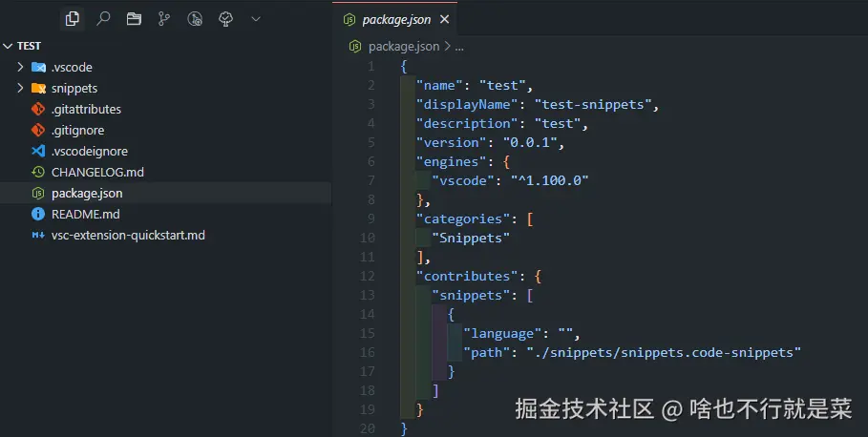
Task: Click line number 1 in the gutter
Action: [371, 67]
